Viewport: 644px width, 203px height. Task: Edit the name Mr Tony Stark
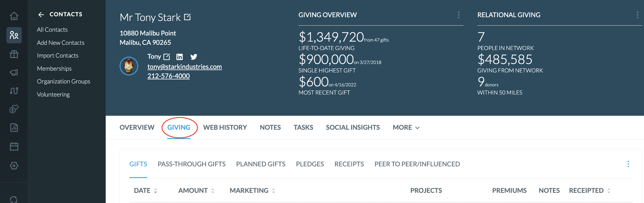(188, 17)
